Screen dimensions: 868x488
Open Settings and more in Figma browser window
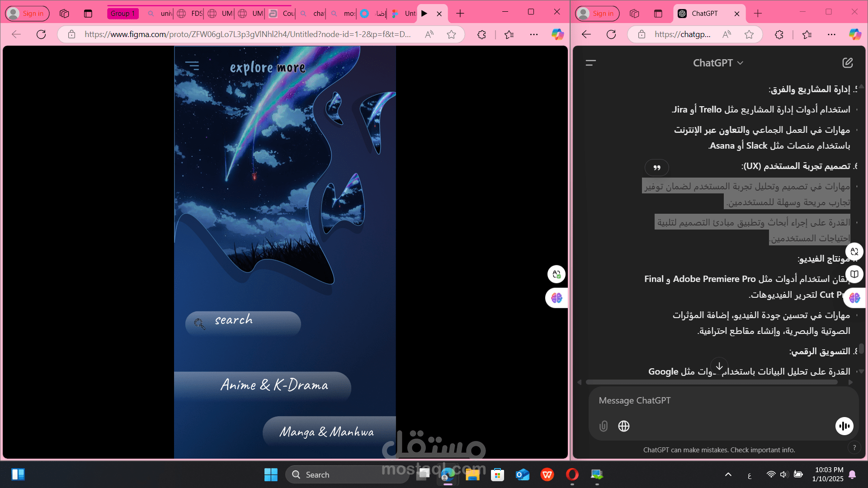[534, 34]
